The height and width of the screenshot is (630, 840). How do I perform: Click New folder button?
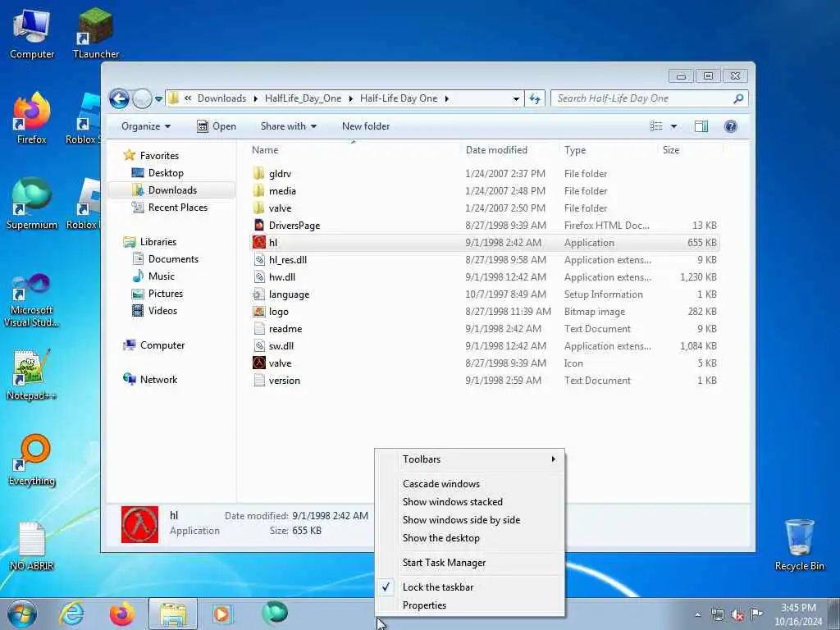point(366,126)
